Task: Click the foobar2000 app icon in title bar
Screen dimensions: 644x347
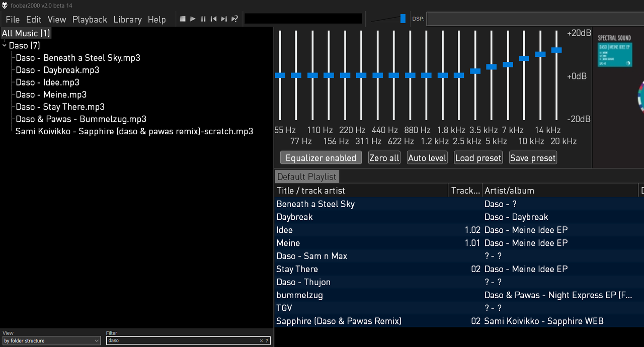Action: [x=5, y=5]
